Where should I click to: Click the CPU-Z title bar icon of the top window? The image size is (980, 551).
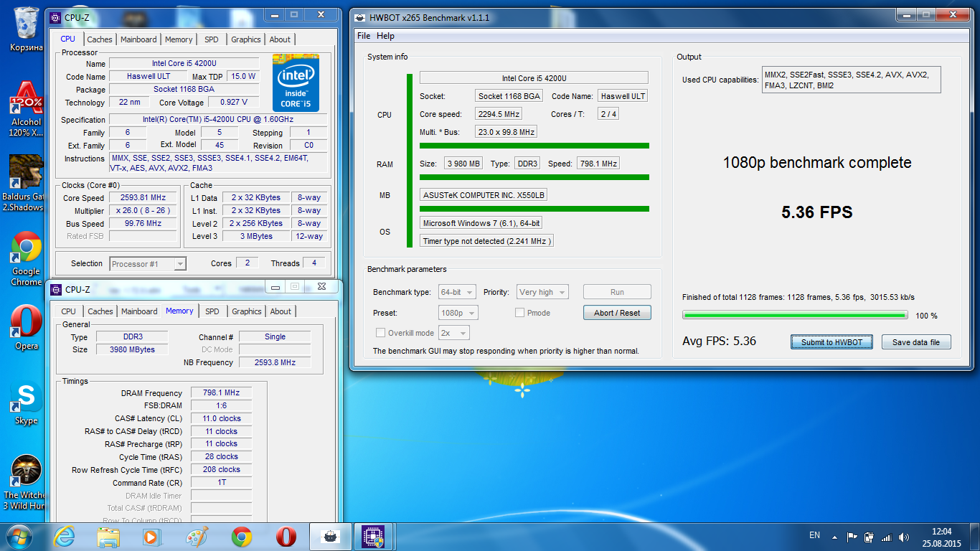tap(55, 17)
